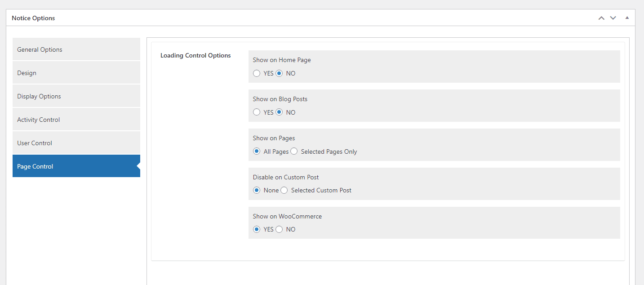Collapse the Notice Options panel
The height and width of the screenshot is (285, 644).
point(627,18)
